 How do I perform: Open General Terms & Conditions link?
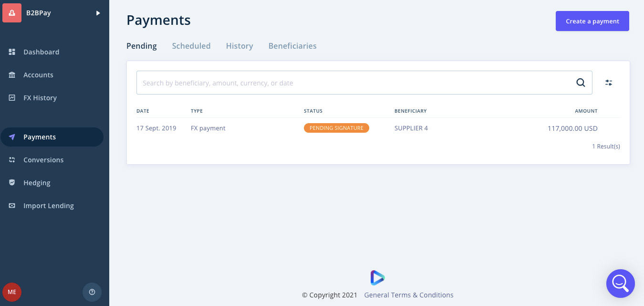pos(409,295)
